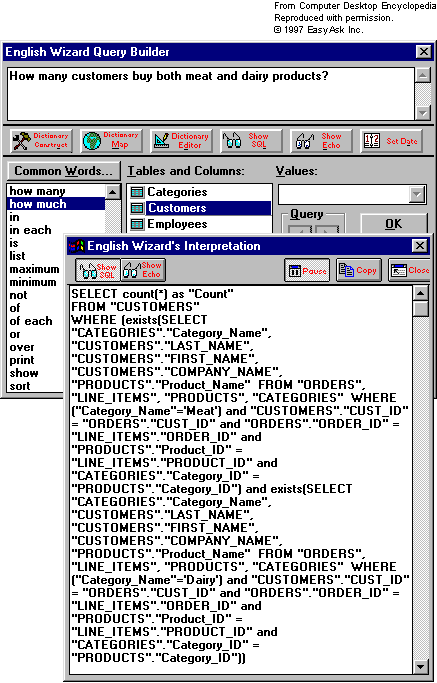Screen dimensions: 437x683
Task: Select 'minimum' in common words
Action: pyautogui.click(x=33, y=282)
